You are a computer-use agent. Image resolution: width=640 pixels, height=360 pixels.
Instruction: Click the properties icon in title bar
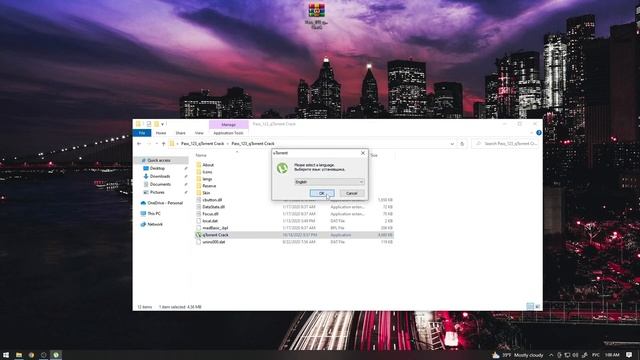[x=149, y=124]
